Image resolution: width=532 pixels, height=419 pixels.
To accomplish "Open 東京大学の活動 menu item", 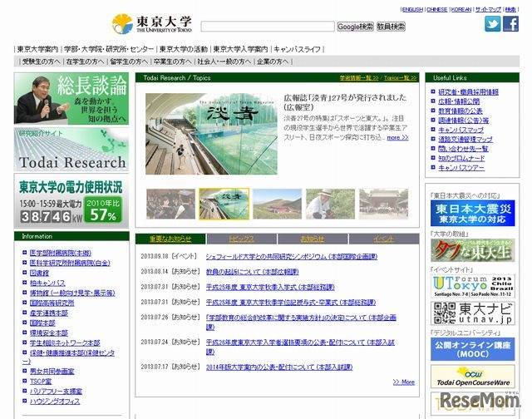I will pyautogui.click(x=183, y=49).
